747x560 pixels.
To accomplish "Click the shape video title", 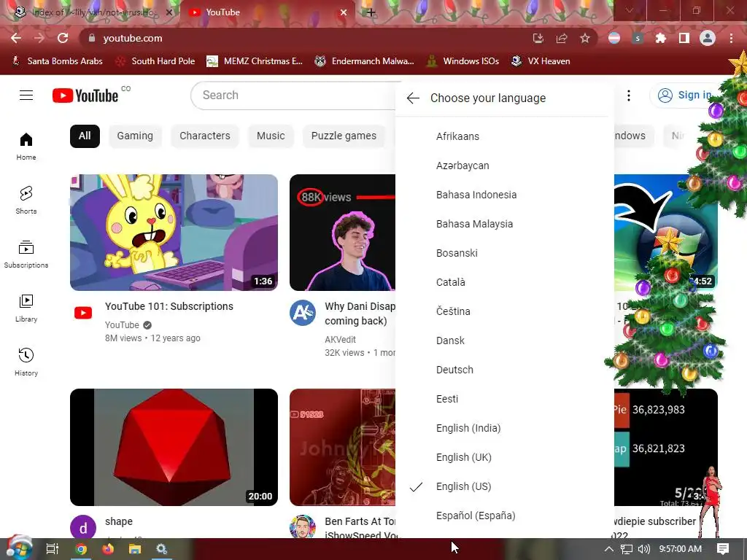I will pos(119,521).
